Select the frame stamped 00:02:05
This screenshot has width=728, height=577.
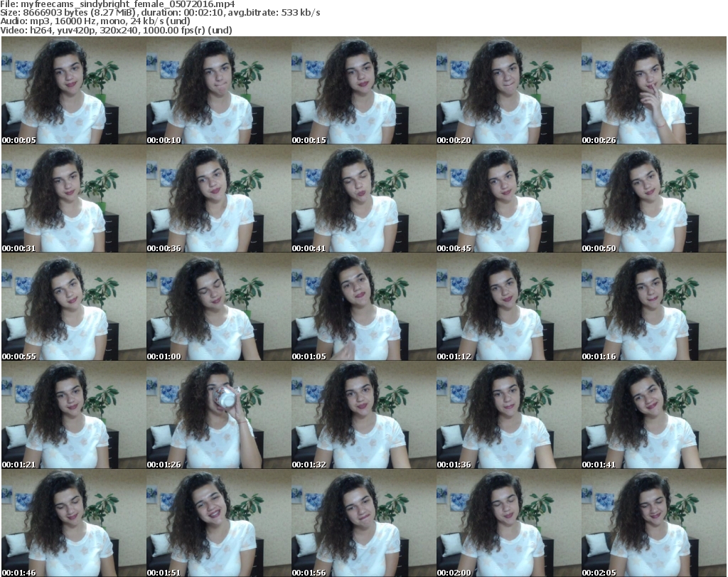(x=654, y=523)
